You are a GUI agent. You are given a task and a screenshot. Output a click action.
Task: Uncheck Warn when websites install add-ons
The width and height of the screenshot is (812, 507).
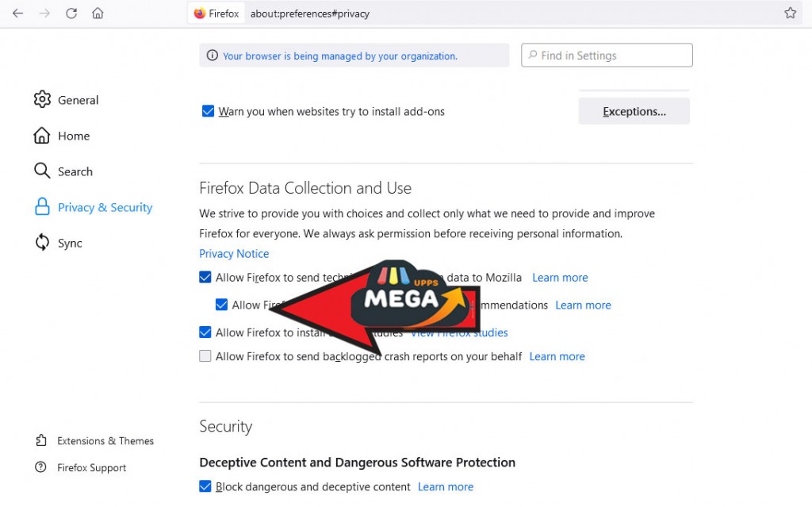(x=208, y=112)
